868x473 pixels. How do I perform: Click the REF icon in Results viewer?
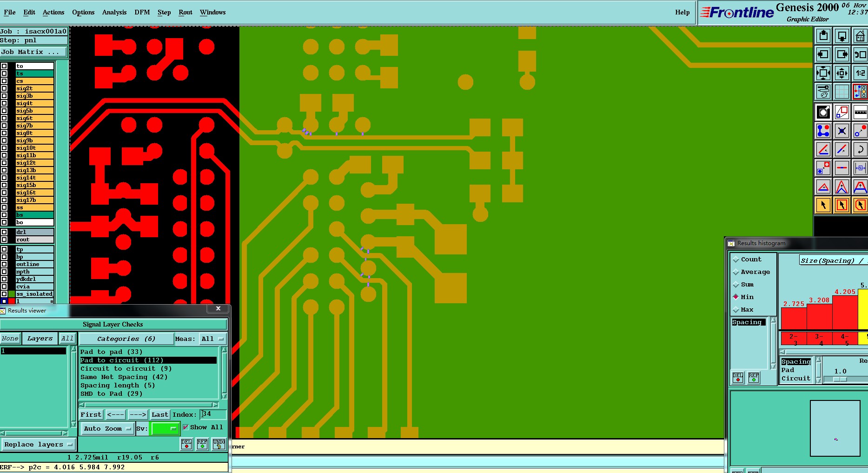click(x=202, y=444)
